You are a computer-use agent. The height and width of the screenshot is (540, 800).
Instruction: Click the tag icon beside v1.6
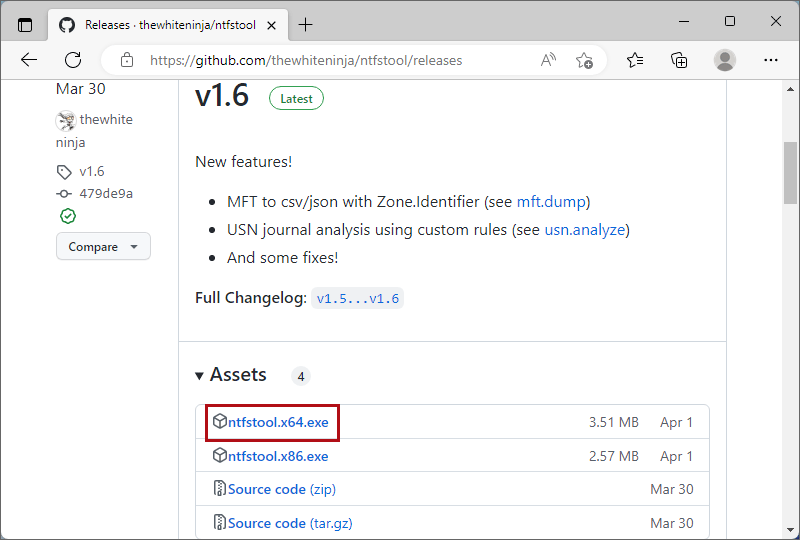[x=64, y=172]
